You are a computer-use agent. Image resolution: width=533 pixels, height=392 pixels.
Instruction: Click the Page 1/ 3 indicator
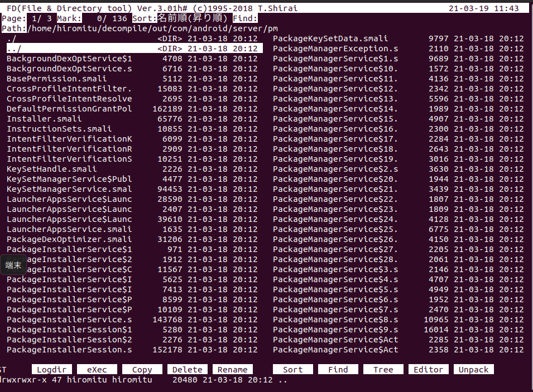coord(27,18)
